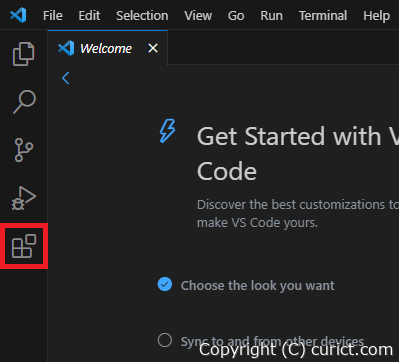The image size is (399, 362).
Task: Toggle the checked circle beside Choose the look
Action: [x=165, y=284]
